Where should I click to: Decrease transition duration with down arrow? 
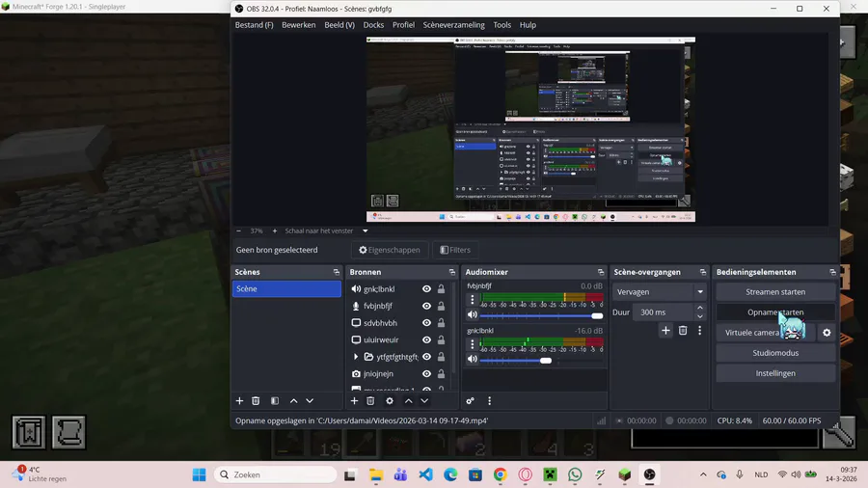pyautogui.click(x=700, y=316)
